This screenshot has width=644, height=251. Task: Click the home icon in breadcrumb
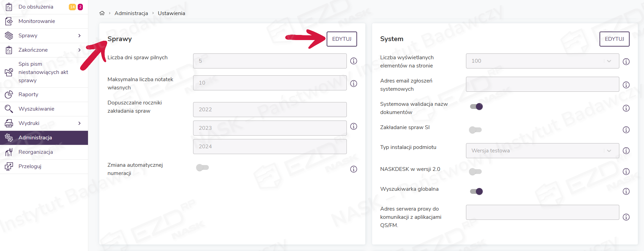(x=102, y=13)
